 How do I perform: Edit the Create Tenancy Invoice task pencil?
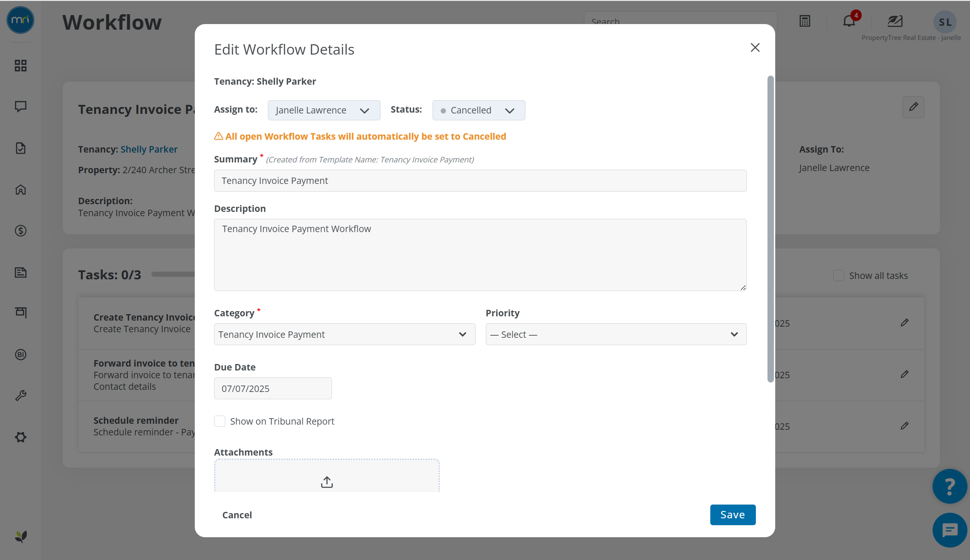(905, 323)
